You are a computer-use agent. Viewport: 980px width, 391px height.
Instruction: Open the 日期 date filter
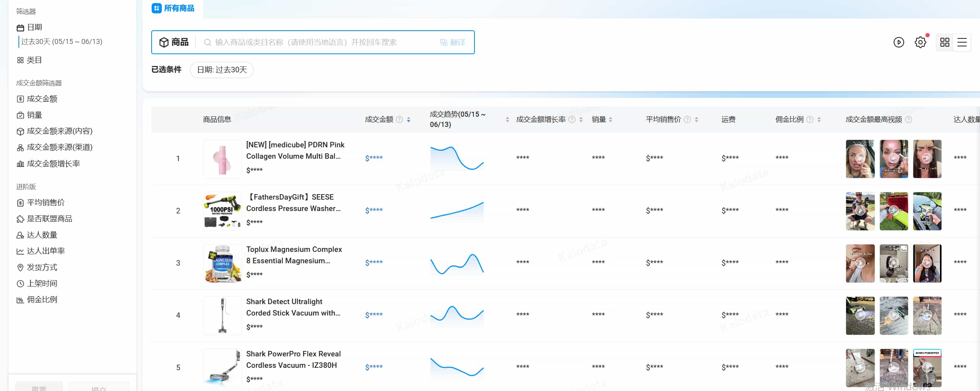[x=29, y=28]
